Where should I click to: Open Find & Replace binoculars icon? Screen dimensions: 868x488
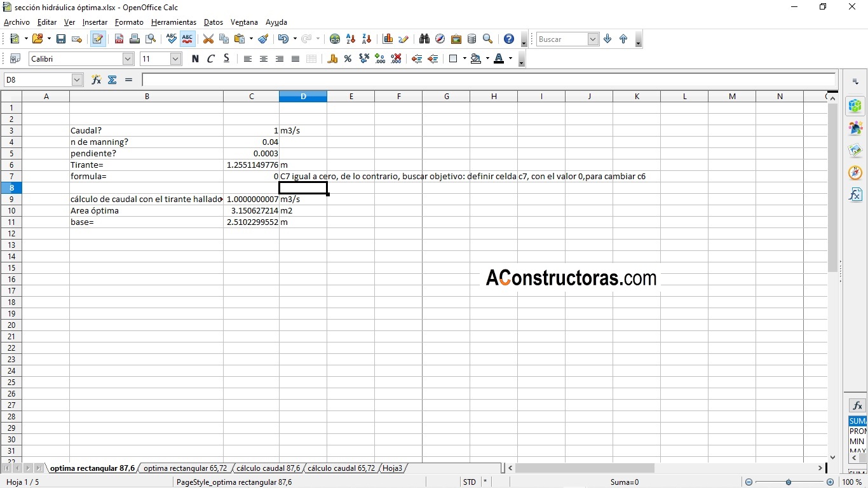pyautogui.click(x=424, y=39)
